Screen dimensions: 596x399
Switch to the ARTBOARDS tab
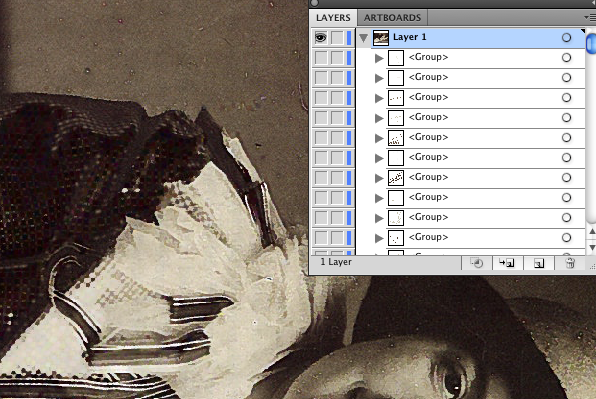coord(392,18)
